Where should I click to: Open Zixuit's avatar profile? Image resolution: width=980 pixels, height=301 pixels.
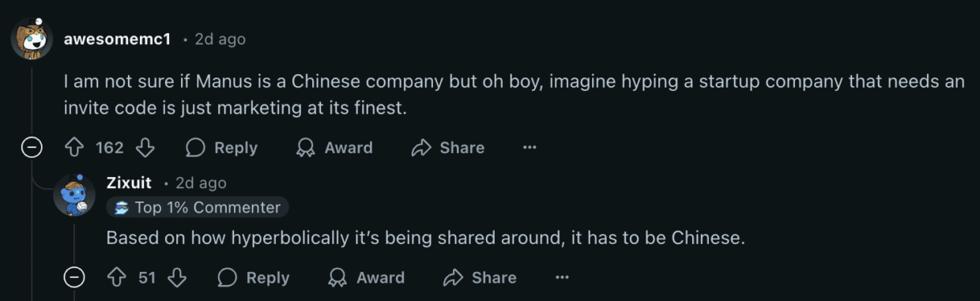point(74,194)
